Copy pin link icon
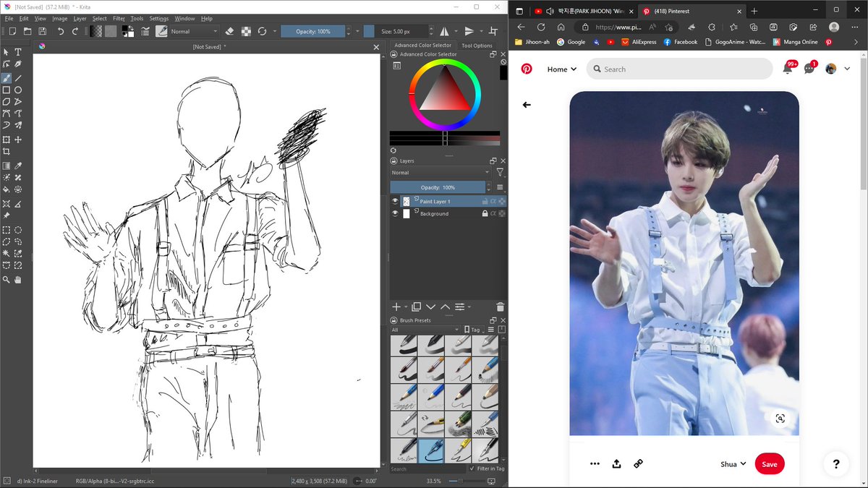The width and height of the screenshot is (868, 488). [x=638, y=463]
